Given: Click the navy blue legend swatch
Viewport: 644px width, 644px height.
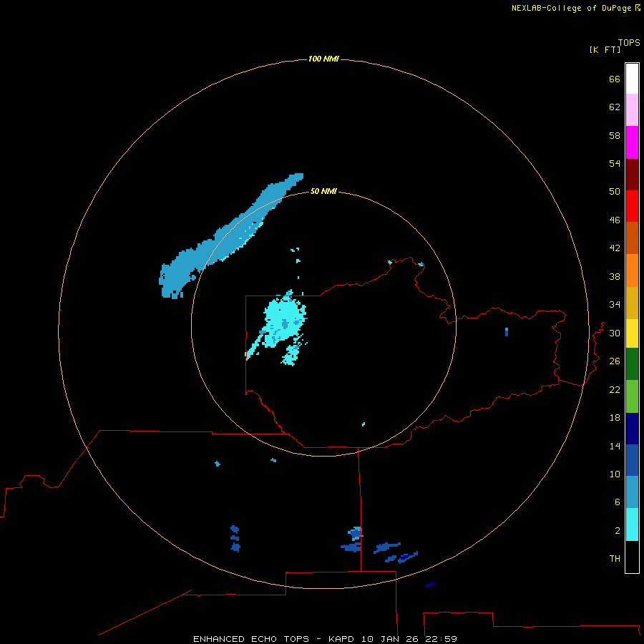Looking at the screenshot, I should [632, 429].
